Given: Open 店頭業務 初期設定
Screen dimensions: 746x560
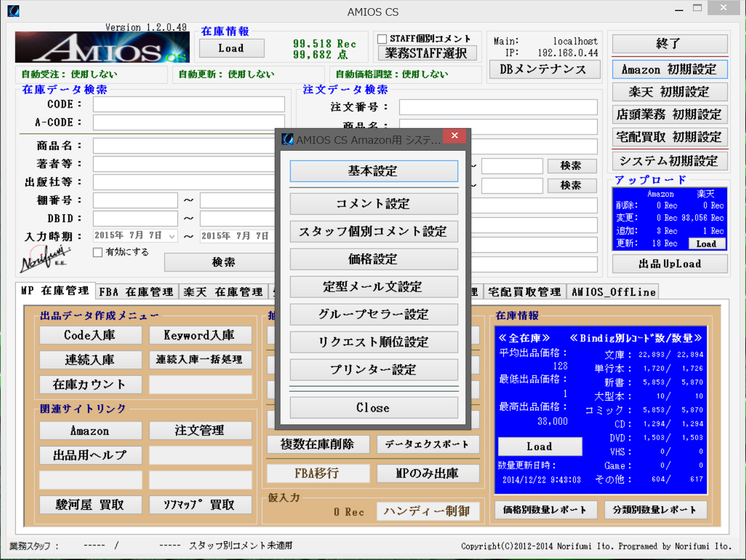Looking at the screenshot, I should (670, 114).
